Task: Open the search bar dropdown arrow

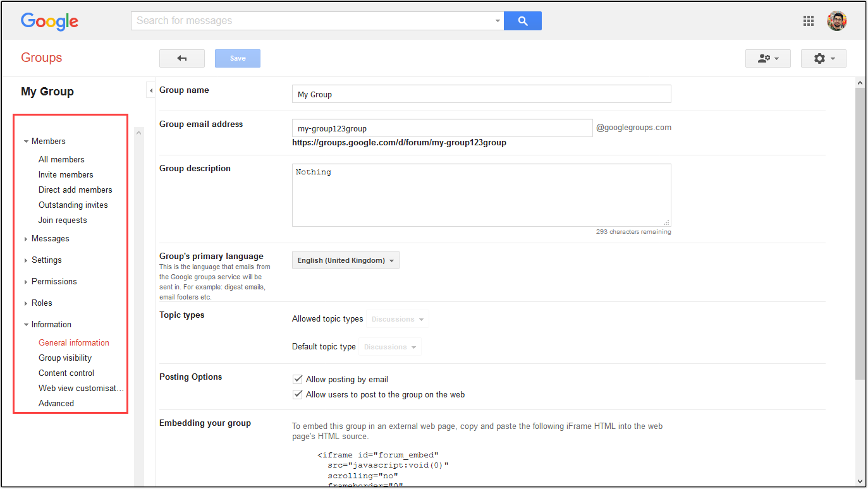Action: point(497,20)
